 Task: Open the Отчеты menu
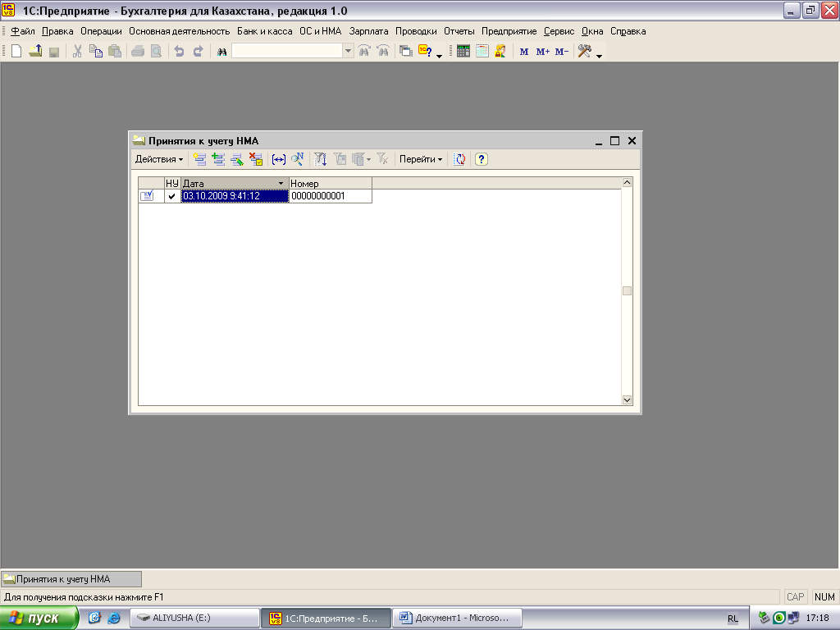click(x=459, y=31)
